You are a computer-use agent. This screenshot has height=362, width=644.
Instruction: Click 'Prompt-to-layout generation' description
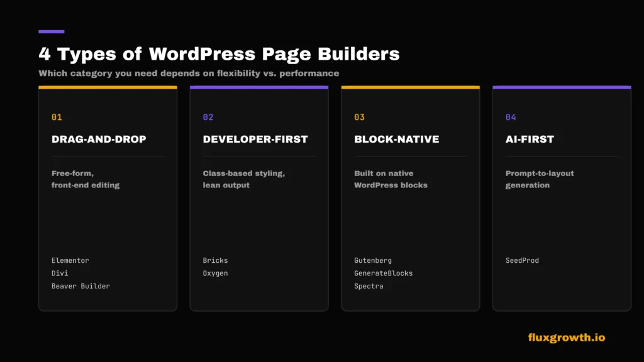(540, 179)
